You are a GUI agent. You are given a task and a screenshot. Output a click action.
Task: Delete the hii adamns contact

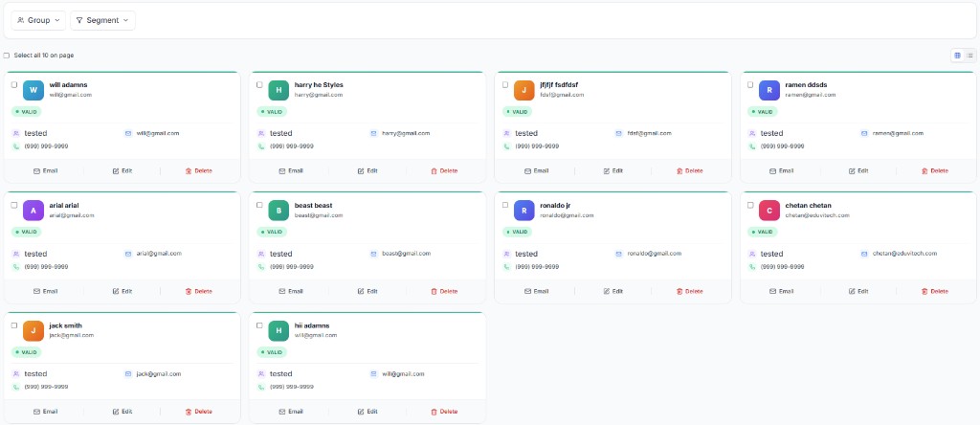444,412
